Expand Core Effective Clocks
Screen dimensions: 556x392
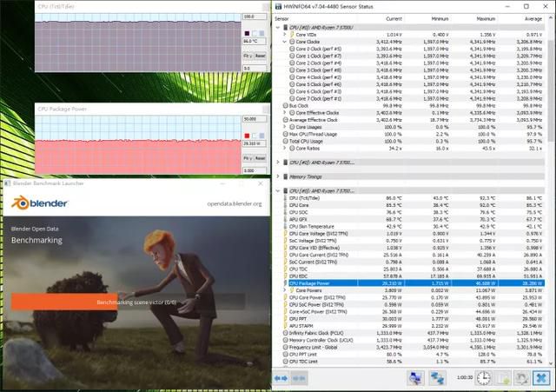click(x=284, y=113)
